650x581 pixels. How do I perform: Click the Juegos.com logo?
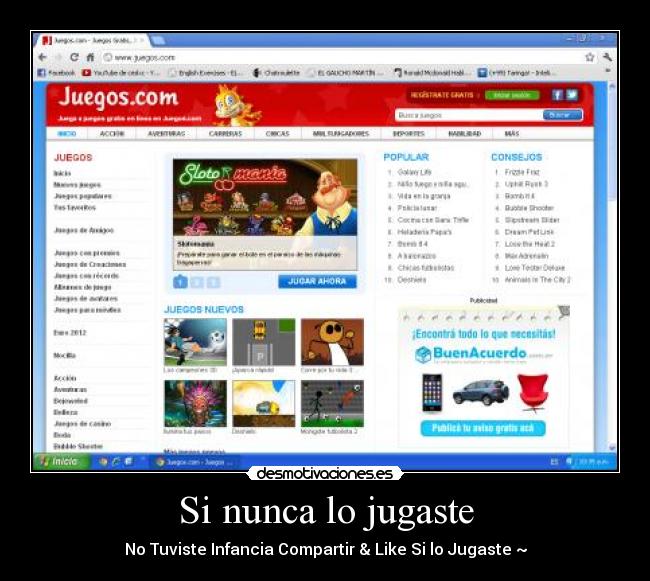click(x=119, y=98)
